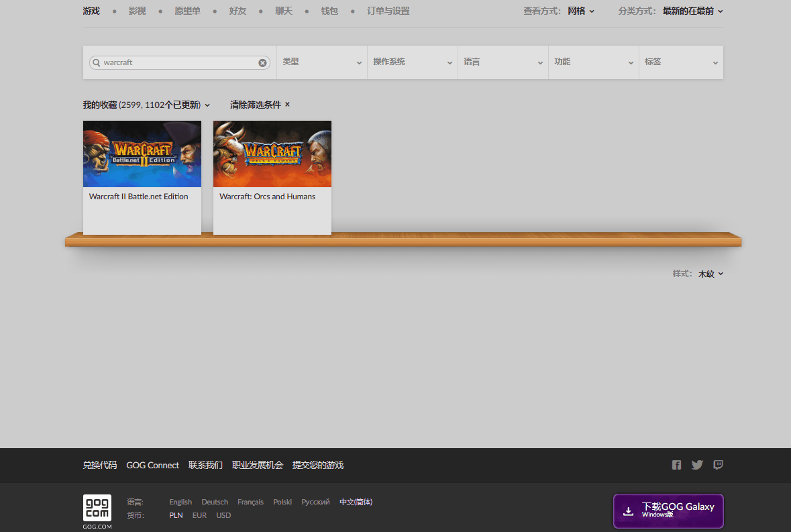Go to the 聊天 tab

(x=284, y=11)
